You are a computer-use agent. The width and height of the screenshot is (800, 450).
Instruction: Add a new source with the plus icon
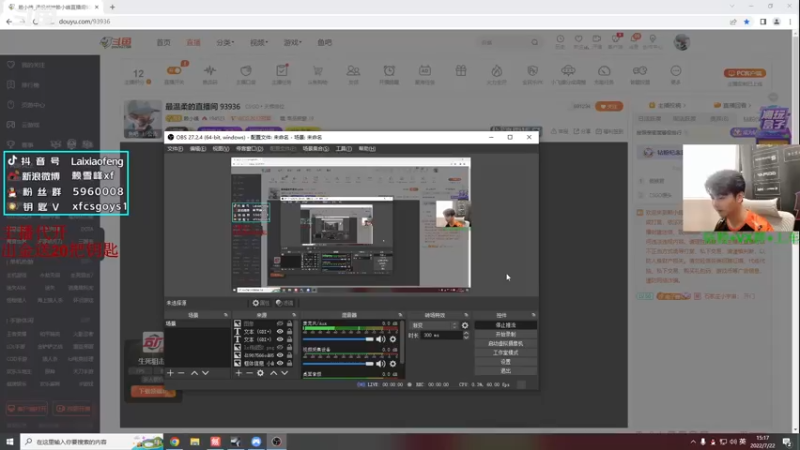pos(238,373)
